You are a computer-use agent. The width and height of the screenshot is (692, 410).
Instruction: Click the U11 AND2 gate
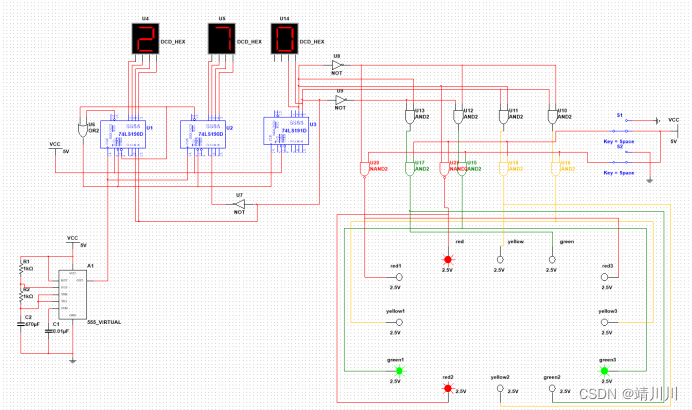coord(503,117)
